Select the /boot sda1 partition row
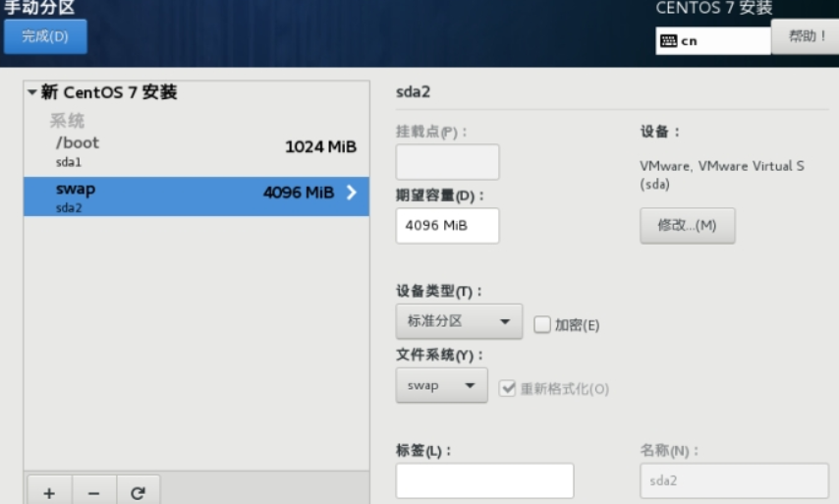839x504 pixels. (x=196, y=151)
